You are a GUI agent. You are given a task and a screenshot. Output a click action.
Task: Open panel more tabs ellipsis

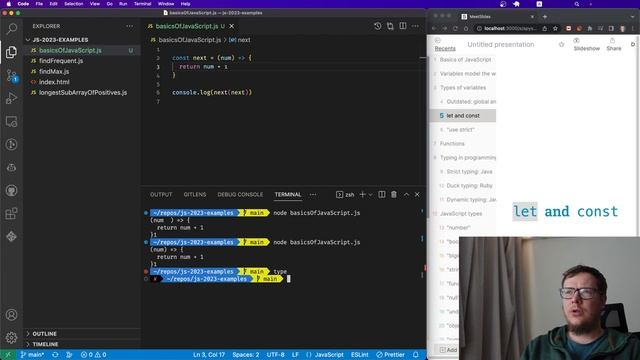pyautogui.click(x=313, y=195)
